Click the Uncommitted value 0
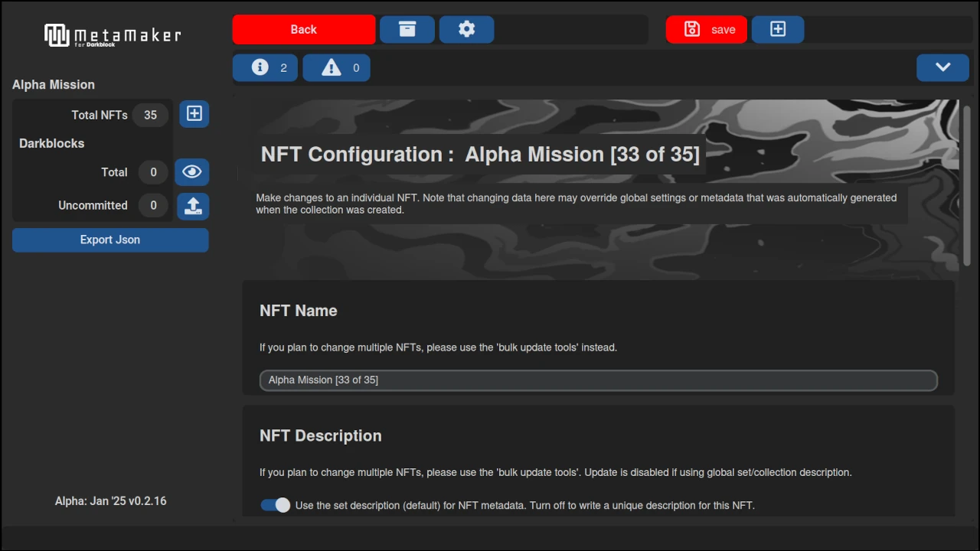This screenshot has height=551, width=980. click(153, 205)
